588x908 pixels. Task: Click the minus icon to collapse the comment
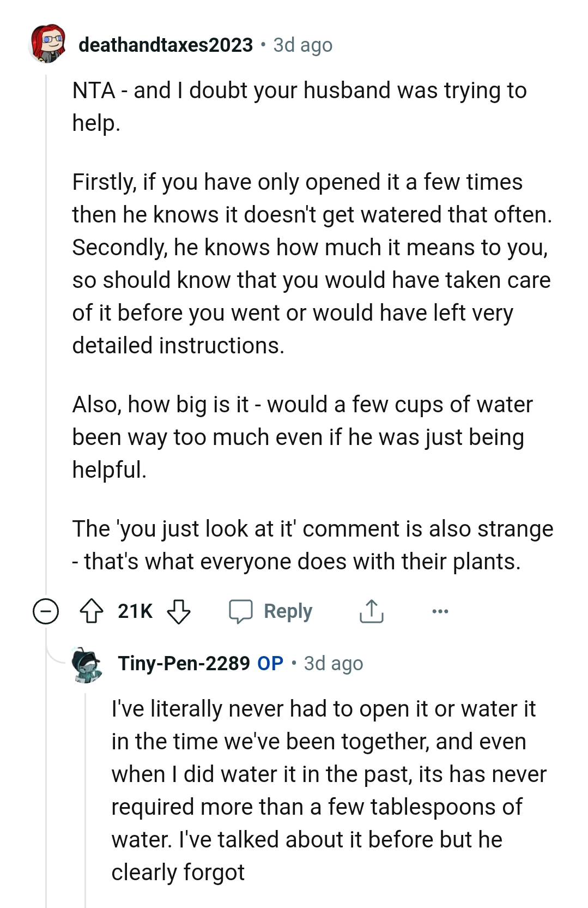click(x=46, y=611)
